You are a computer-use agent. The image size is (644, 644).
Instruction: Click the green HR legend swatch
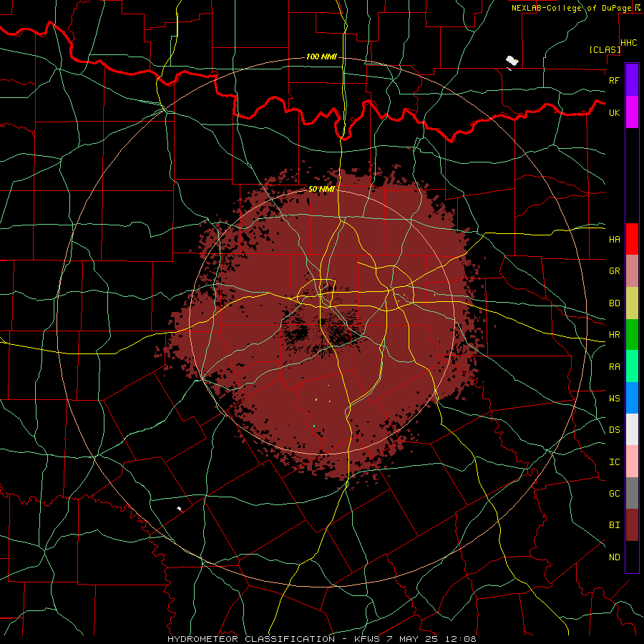pos(632,335)
